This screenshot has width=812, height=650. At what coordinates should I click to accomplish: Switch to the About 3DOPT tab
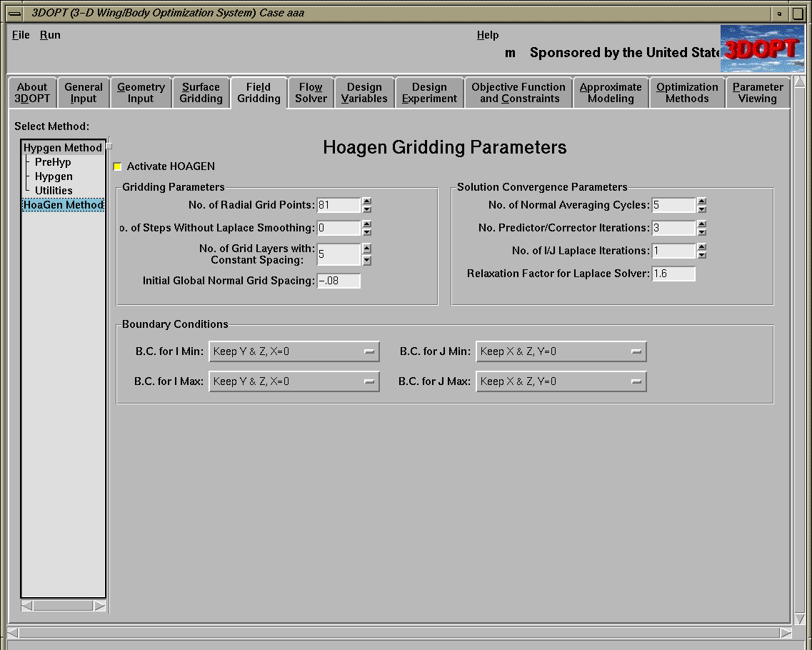click(32, 93)
